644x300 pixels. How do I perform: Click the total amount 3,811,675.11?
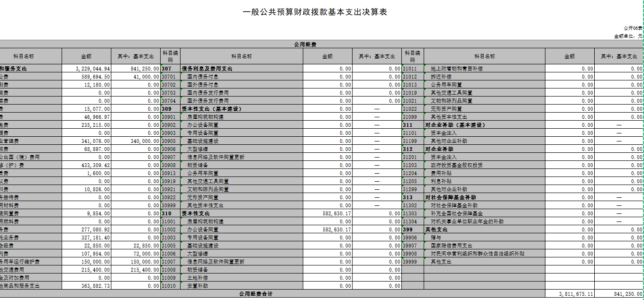[x=570, y=294]
